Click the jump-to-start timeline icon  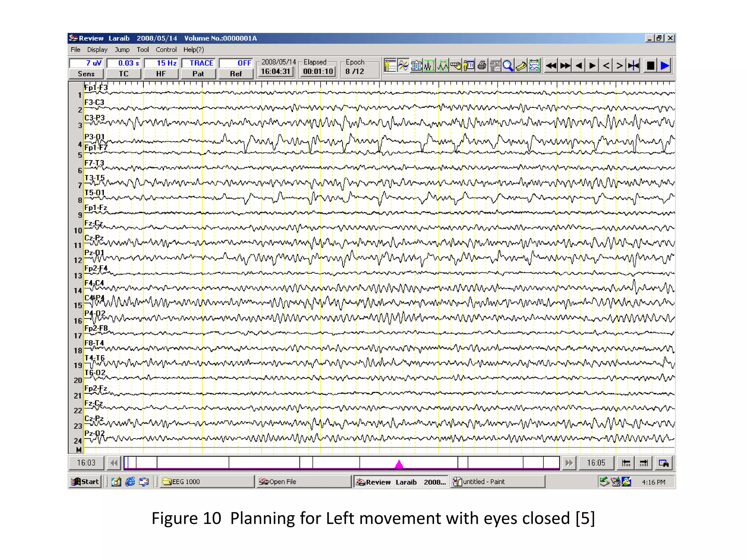pos(626,463)
